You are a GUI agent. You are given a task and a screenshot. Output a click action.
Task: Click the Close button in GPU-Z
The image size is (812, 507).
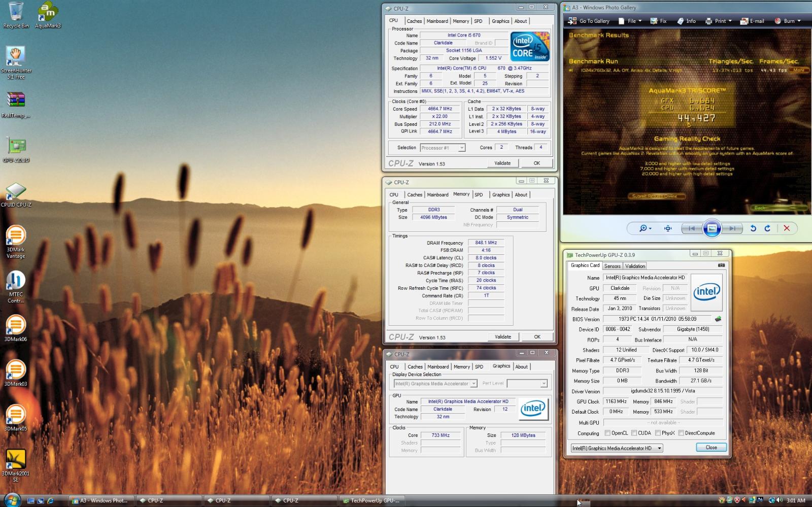[x=711, y=447]
